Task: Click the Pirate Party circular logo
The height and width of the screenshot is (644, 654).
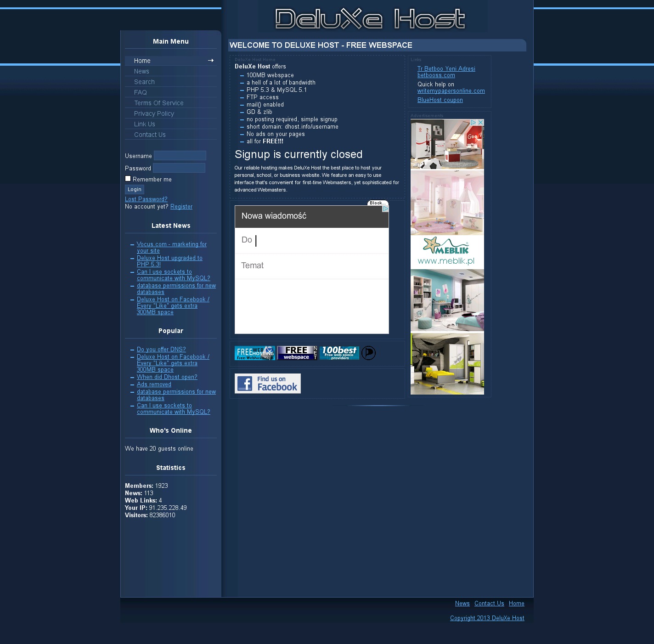Action: [368, 353]
